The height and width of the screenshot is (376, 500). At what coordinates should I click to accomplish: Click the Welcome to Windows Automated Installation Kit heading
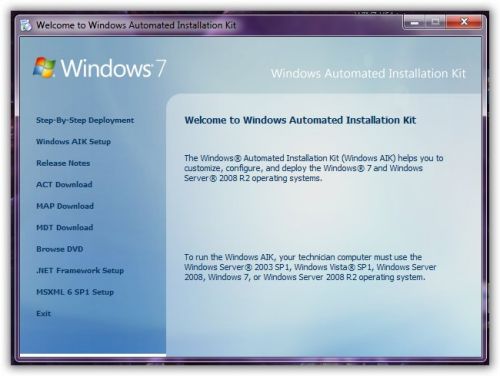(300, 120)
